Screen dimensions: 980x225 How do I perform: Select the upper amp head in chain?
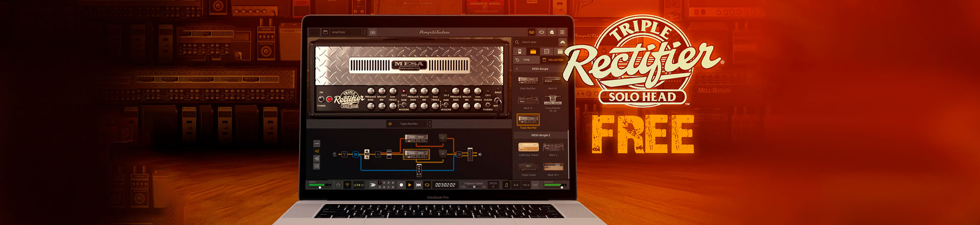pyautogui.click(x=416, y=139)
